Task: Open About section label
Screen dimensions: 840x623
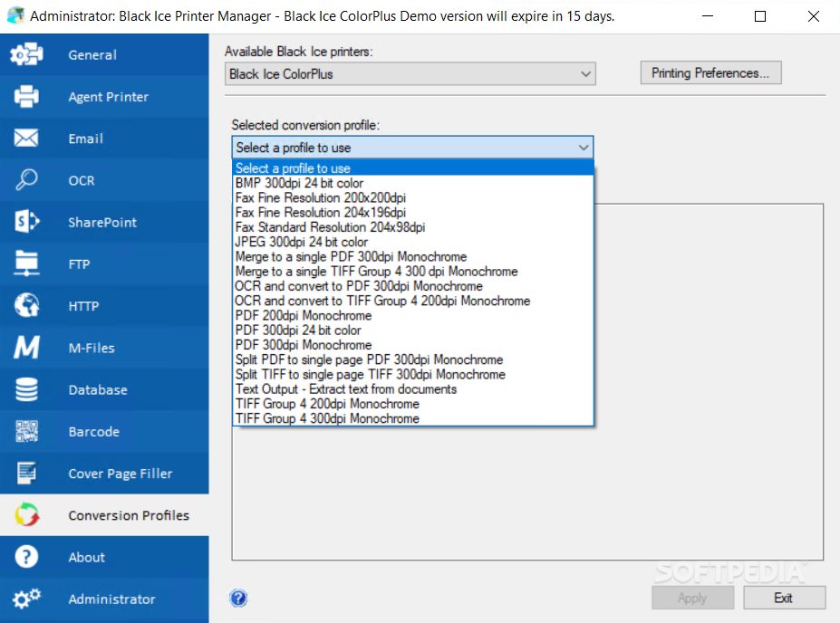Action: (x=87, y=557)
